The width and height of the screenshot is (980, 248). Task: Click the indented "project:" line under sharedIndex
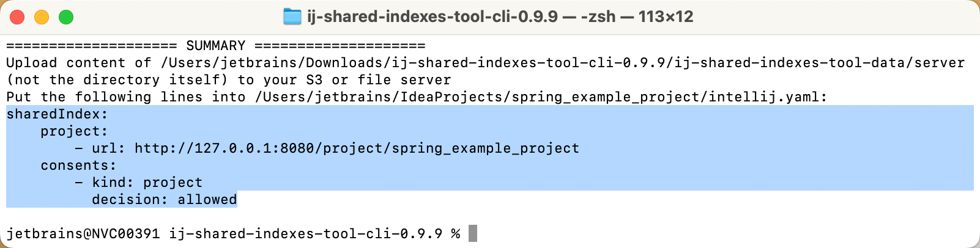click(x=74, y=131)
